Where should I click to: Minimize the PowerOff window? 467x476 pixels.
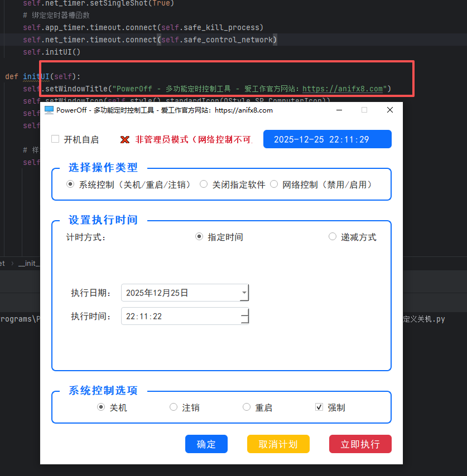tap(339, 110)
